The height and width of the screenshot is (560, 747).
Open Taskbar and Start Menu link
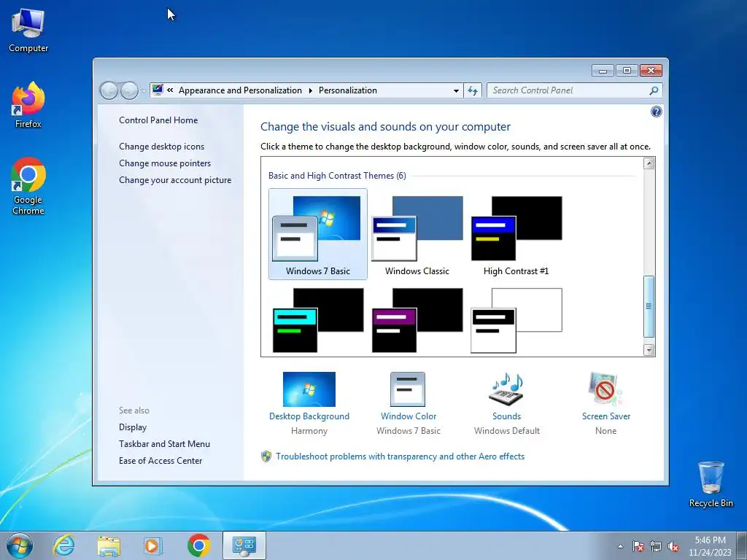point(164,444)
